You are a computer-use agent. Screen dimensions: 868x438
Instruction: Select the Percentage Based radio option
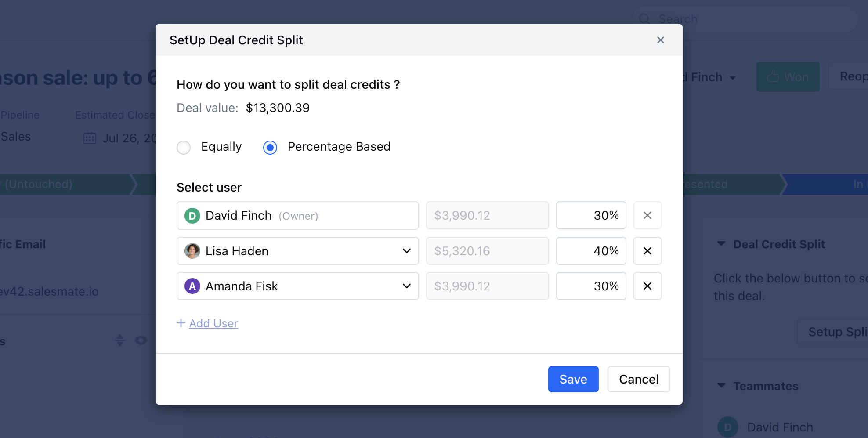pyautogui.click(x=270, y=147)
